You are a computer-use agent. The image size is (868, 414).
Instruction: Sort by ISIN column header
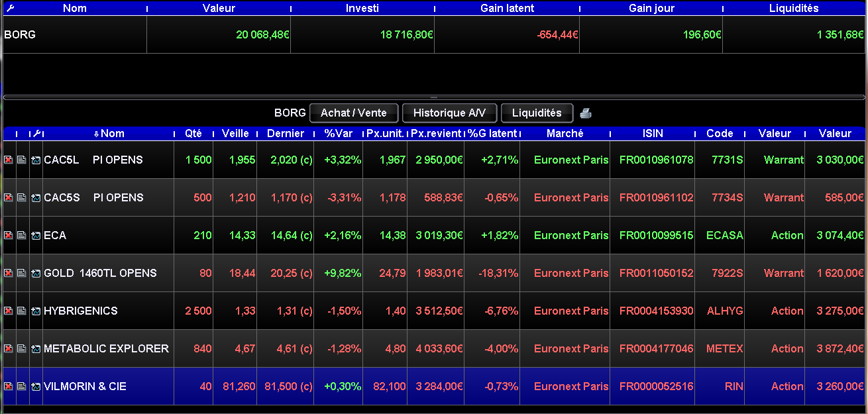653,134
